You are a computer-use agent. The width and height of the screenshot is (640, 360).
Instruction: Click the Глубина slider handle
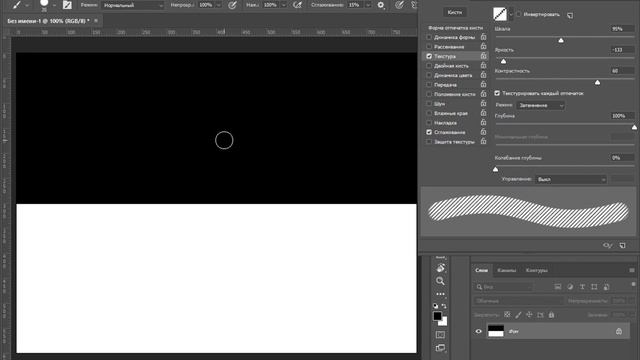[634, 127]
